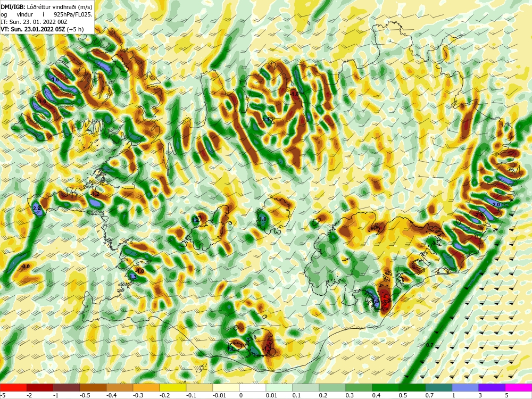Select the '-1.6' map value label

click(42, 102)
